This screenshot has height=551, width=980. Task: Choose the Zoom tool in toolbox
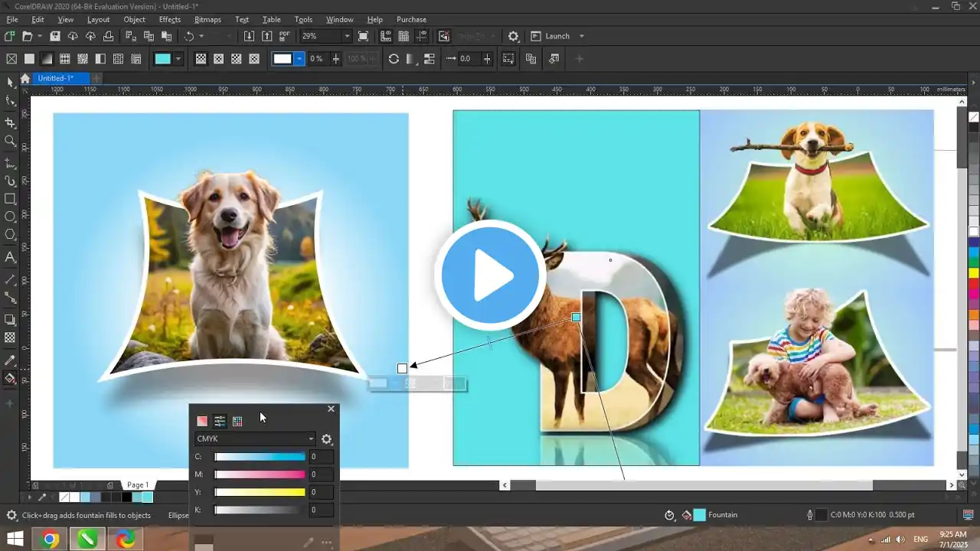[x=10, y=141]
